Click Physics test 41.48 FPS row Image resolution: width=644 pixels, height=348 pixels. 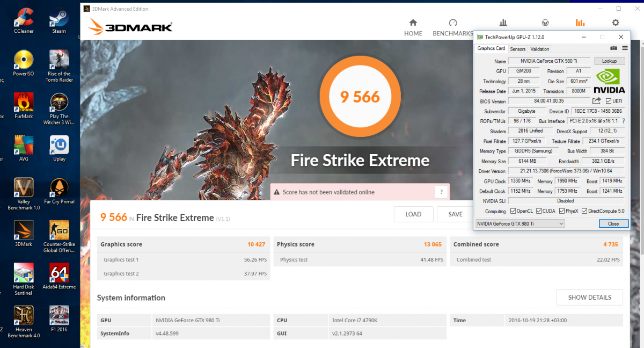pos(360,260)
